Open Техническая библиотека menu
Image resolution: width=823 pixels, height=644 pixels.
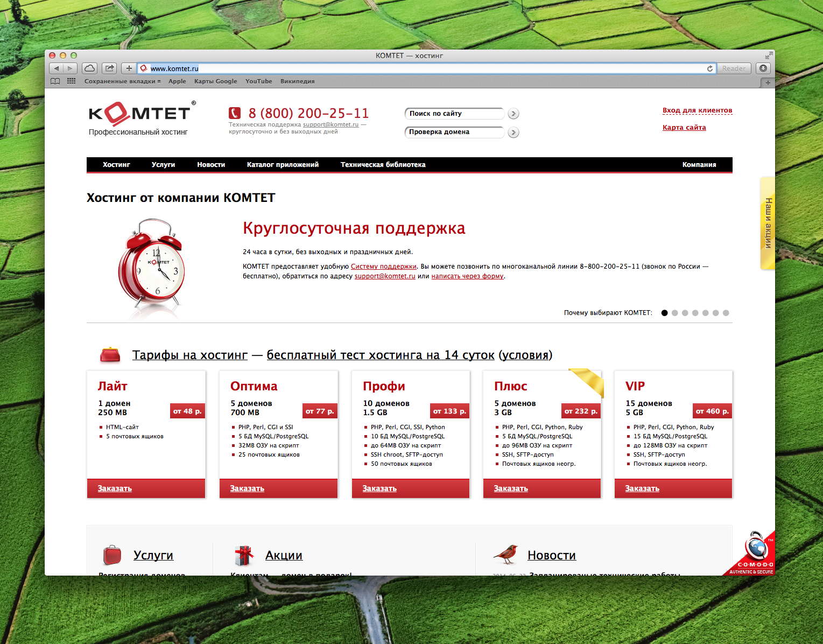point(383,165)
